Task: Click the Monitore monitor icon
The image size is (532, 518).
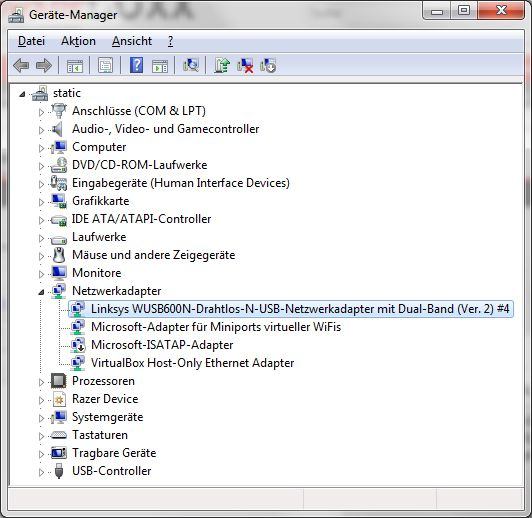Action: click(59, 273)
